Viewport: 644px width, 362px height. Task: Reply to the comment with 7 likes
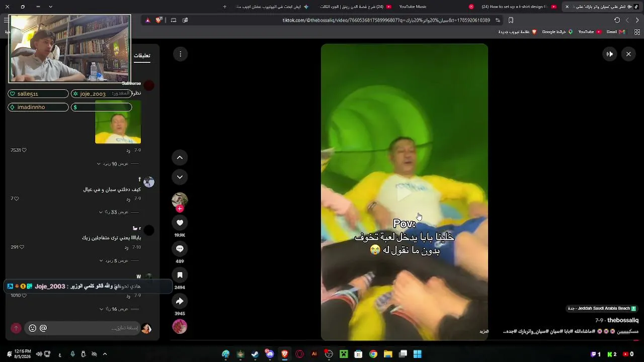point(128,199)
